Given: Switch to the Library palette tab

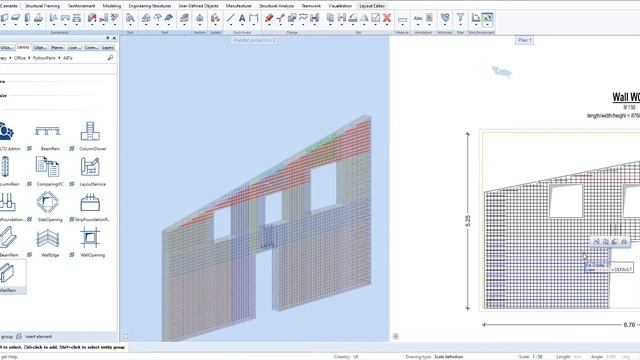Looking at the screenshot, I should click(x=23, y=47).
